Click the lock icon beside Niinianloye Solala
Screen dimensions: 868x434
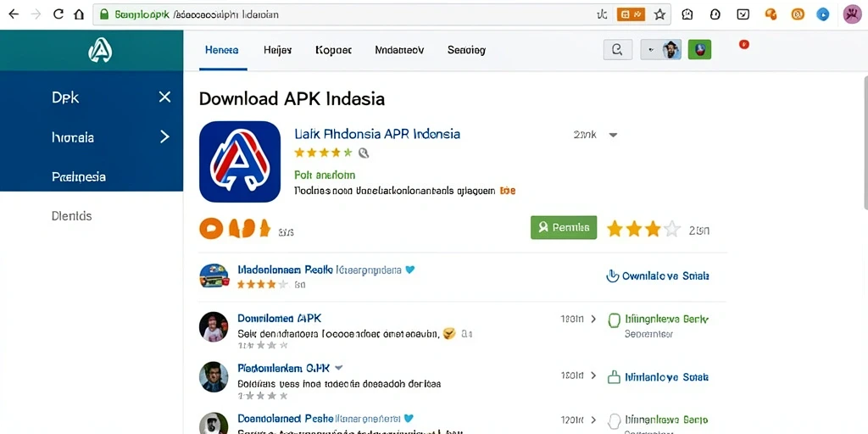[x=614, y=377]
